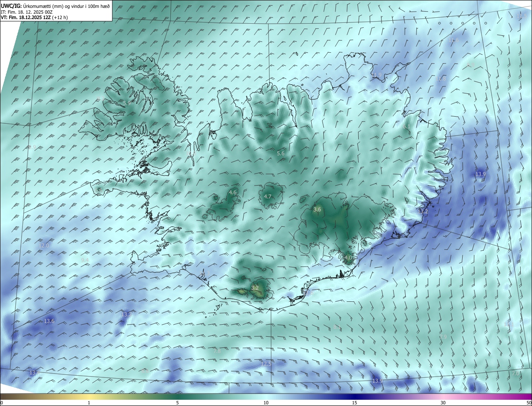
Task: Click the 5 tick on the color scale
Action: click(177, 403)
